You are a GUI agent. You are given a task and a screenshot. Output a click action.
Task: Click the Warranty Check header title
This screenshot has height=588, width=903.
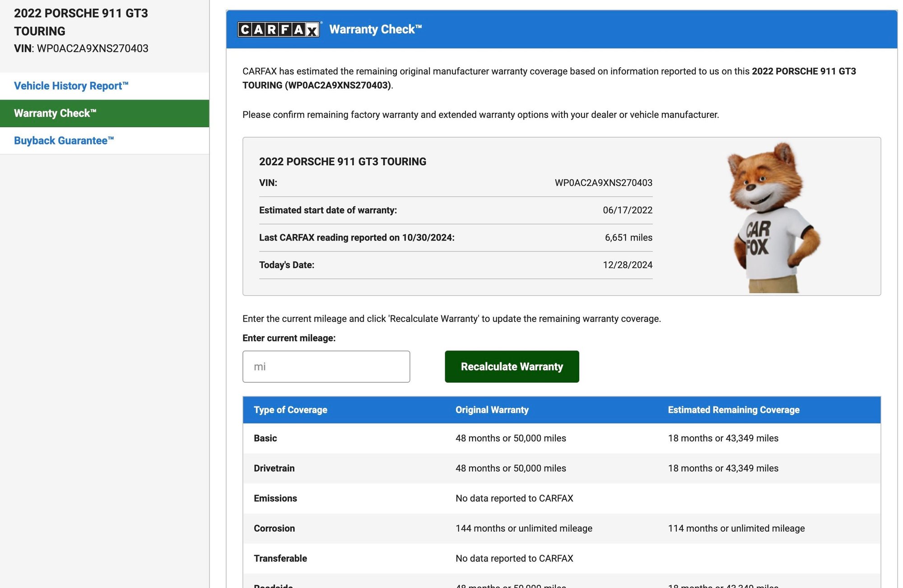click(x=375, y=29)
